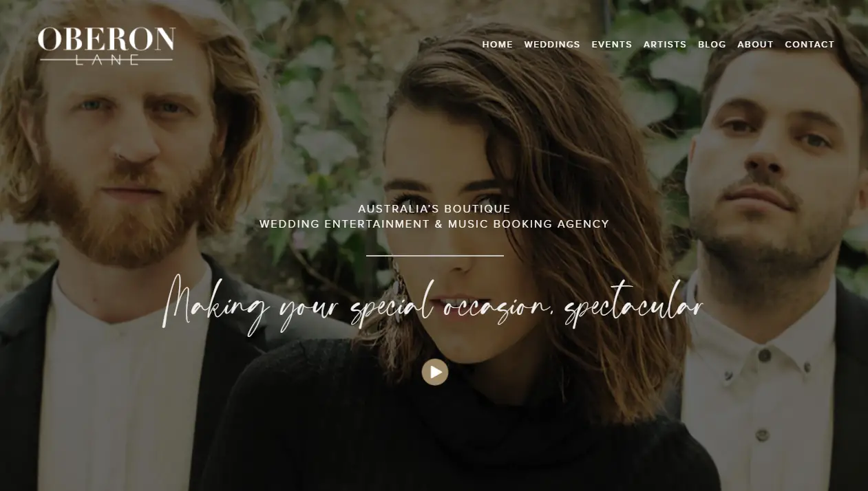Open the WEDDINGS menu item

pyautogui.click(x=552, y=44)
